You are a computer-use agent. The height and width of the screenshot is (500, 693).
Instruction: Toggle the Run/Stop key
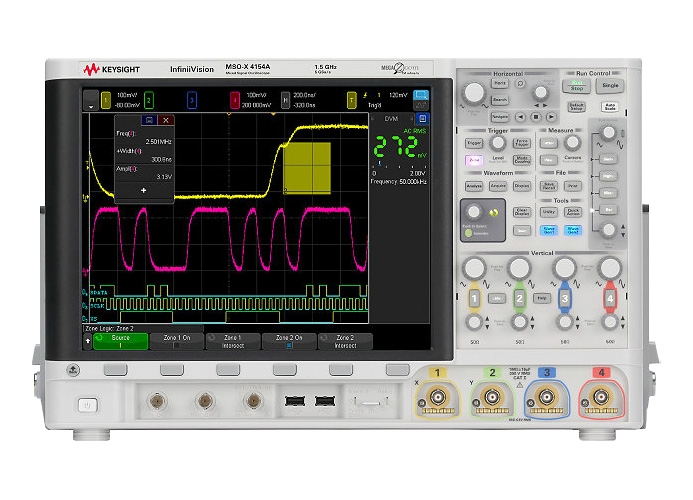pyautogui.click(x=577, y=86)
